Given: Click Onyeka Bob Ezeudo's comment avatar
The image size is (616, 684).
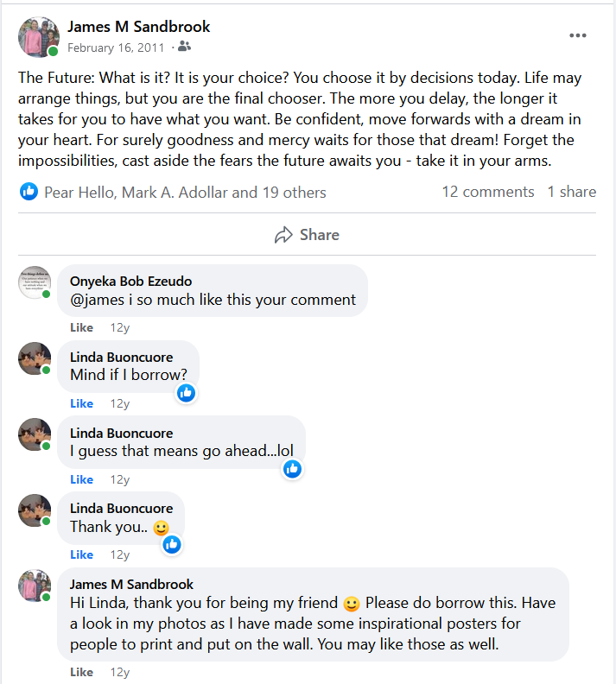Looking at the screenshot, I should tap(35, 282).
